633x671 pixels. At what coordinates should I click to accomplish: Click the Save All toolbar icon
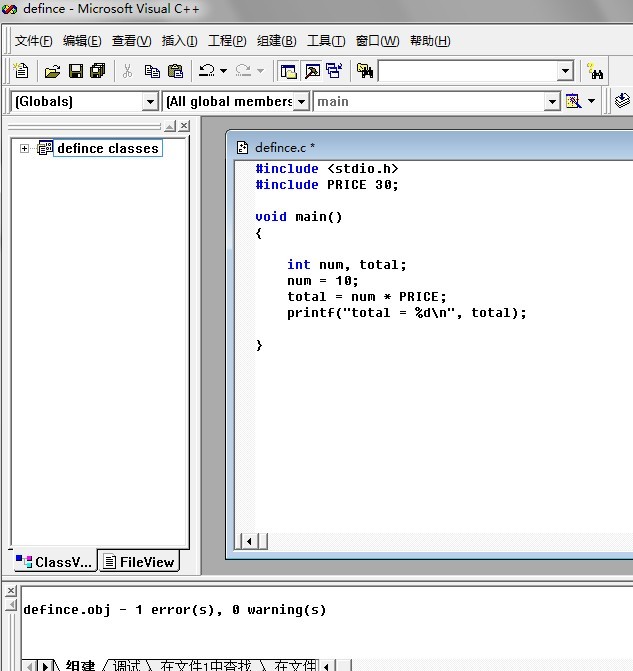click(x=98, y=71)
